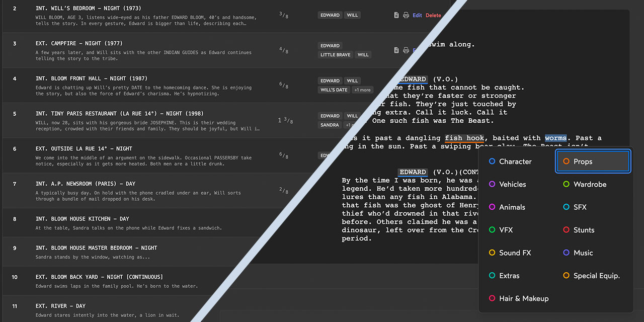Click the underlined 'fish hook' prop tag

pos(464,138)
